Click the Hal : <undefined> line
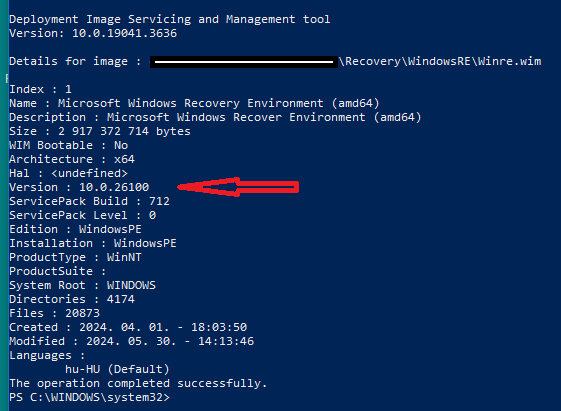Image resolution: width=561 pixels, height=411 pixels. (x=68, y=173)
